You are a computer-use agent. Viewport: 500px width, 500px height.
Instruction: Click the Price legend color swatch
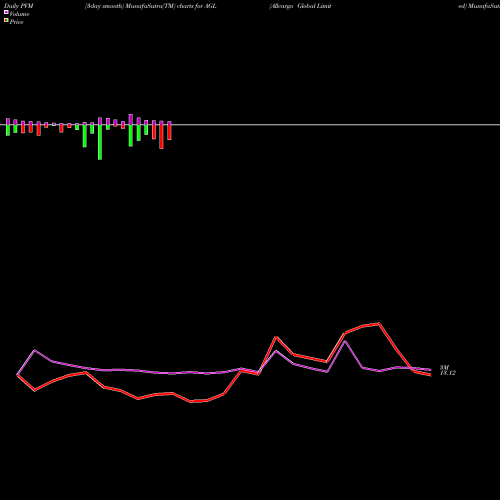coord(6,21)
